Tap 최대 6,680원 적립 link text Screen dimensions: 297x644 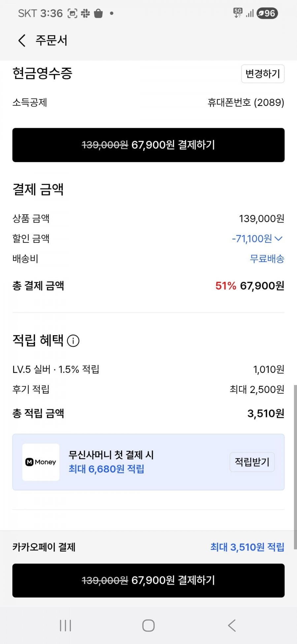click(106, 469)
